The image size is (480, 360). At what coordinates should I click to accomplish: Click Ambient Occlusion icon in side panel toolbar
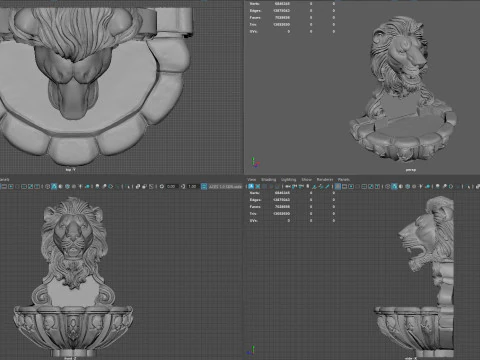(x=438, y=186)
